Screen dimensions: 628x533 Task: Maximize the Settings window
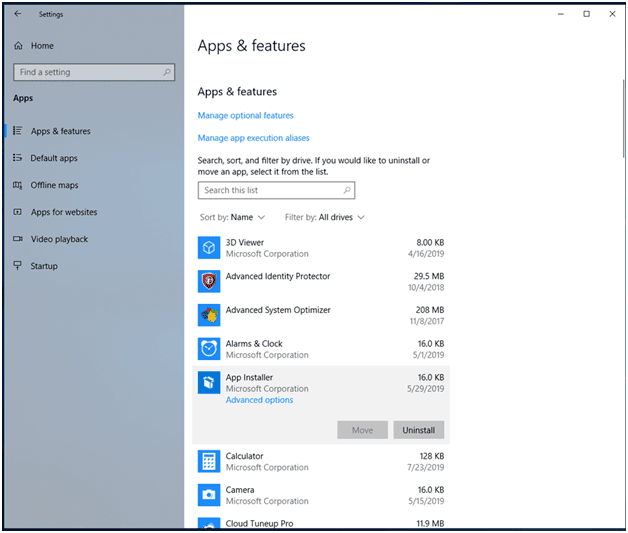(x=586, y=14)
